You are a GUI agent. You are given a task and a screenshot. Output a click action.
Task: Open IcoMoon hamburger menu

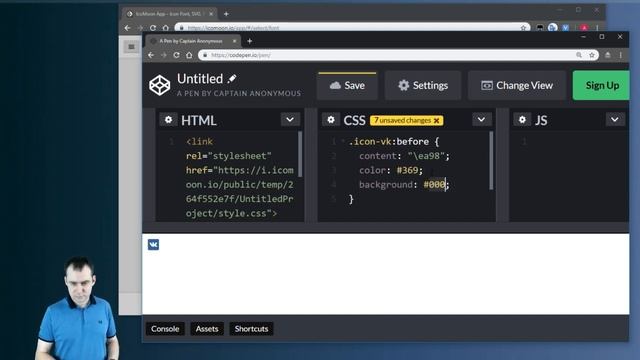(131, 47)
